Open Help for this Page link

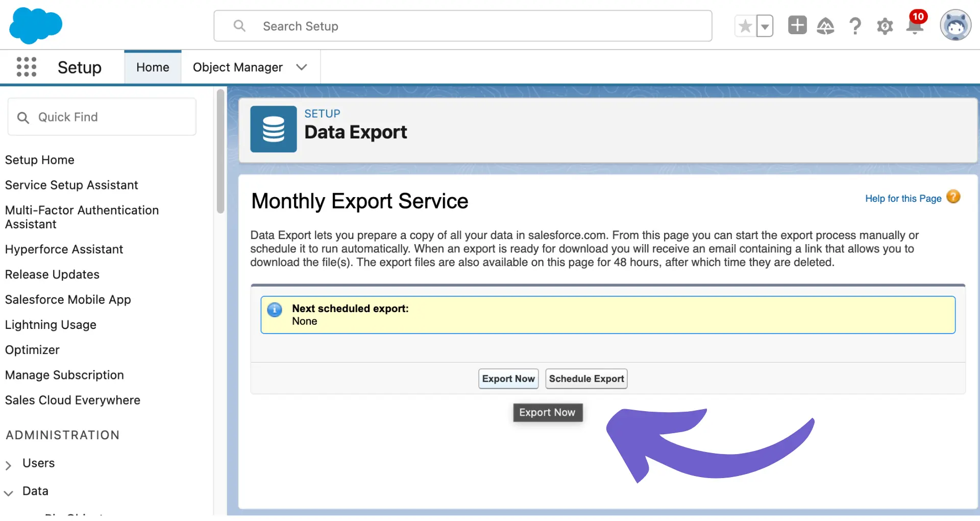[x=903, y=198]
